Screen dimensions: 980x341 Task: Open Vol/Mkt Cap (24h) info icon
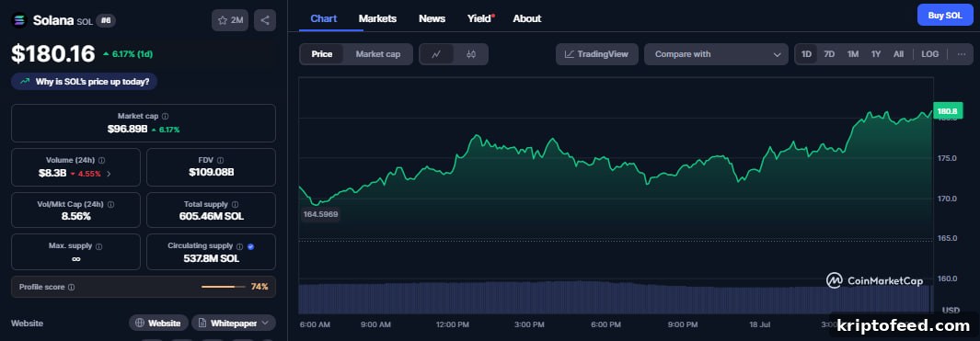tap(110, 204)
